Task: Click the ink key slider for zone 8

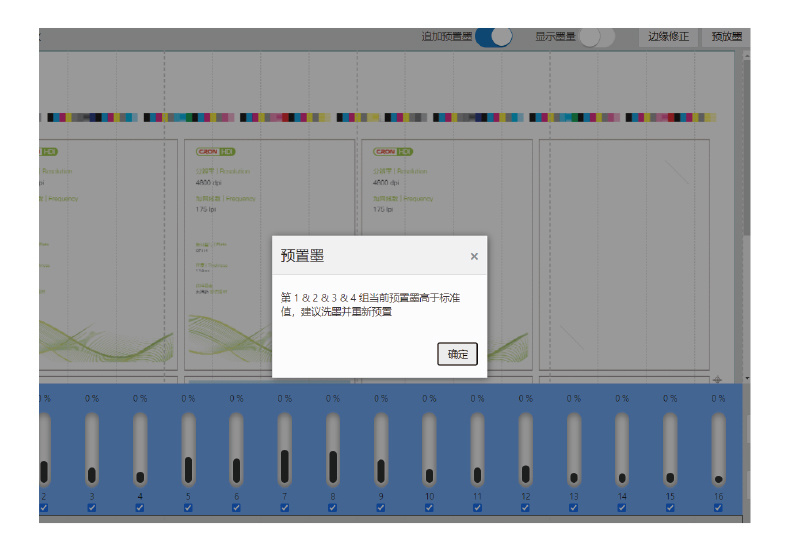Action: [x=333, y=450]
